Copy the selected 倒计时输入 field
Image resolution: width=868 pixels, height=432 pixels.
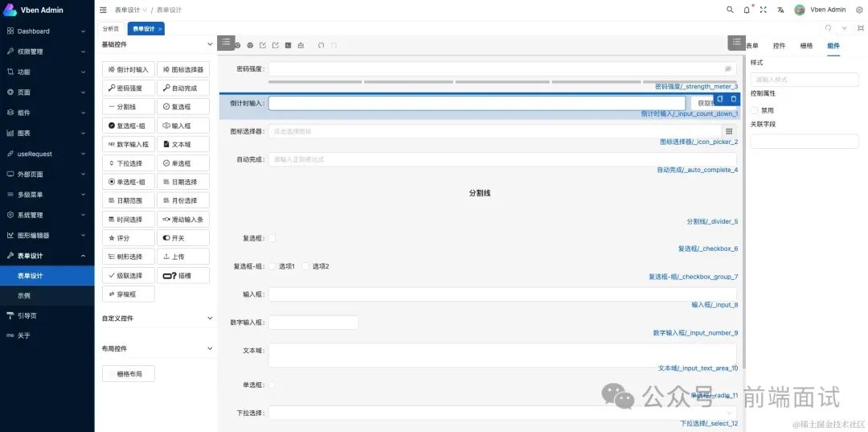(x=719, y=99)
